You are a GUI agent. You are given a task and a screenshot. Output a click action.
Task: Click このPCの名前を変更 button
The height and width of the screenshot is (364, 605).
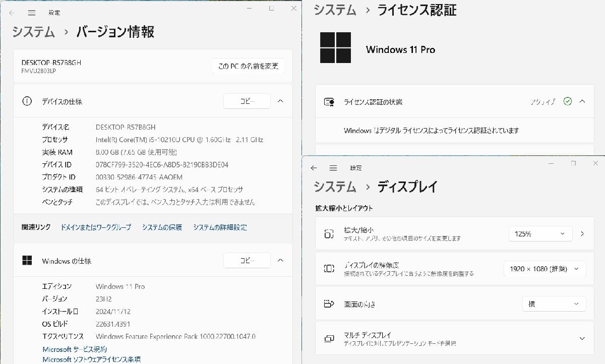248,66
